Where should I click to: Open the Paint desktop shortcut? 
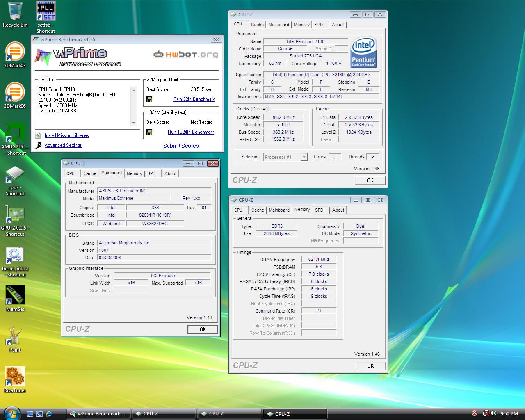[15, 339]
